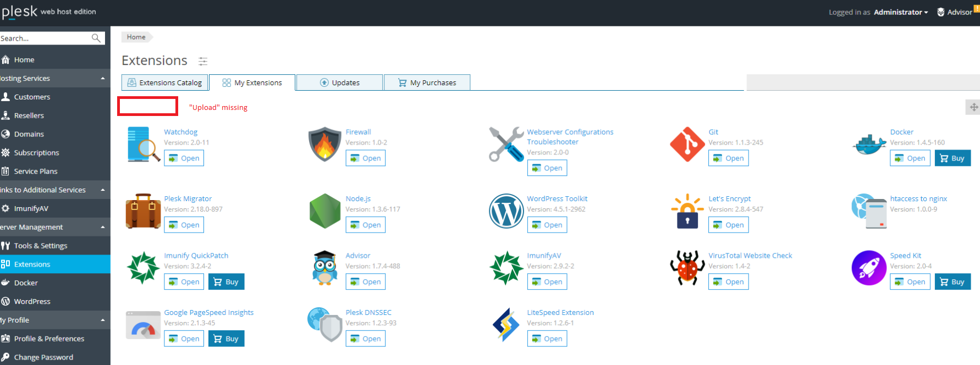The width and height of the screenshot is (980, 365).
Task: Open Tools & Settings in sidebar
Action: point(41,246)
